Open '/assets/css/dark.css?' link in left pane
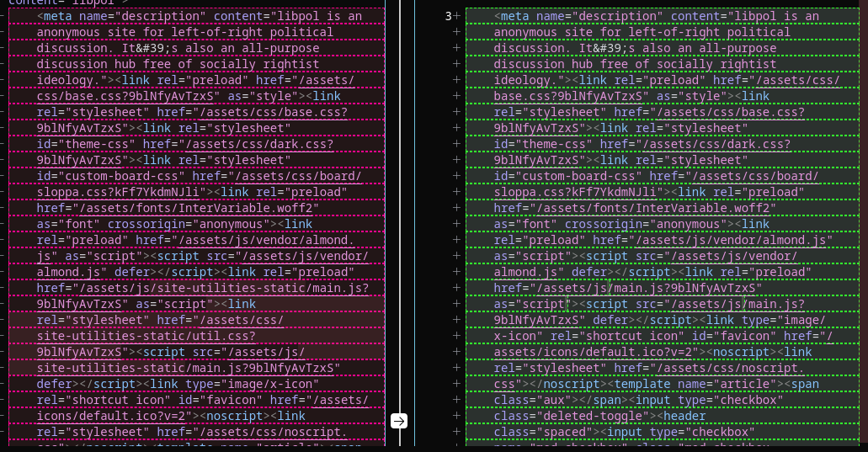868x452 pixels. pos(259,145)
